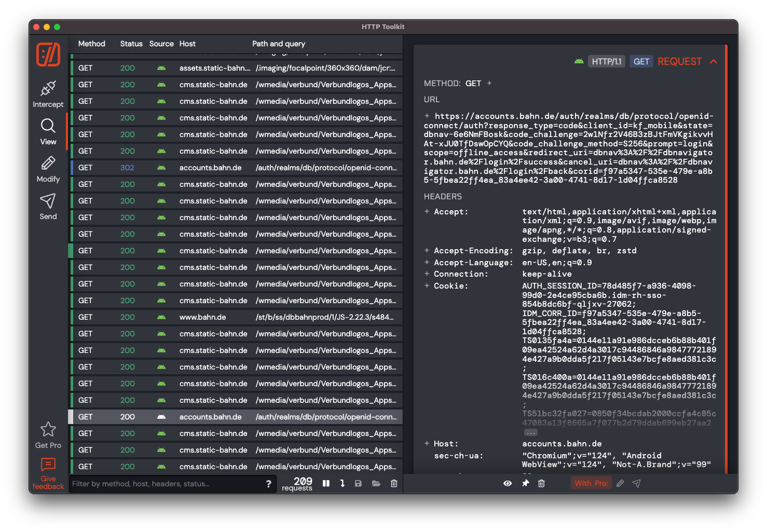This screenshot has width=767, height=532.
Task: Pin the selected request
Action: (x=525, y=483)
